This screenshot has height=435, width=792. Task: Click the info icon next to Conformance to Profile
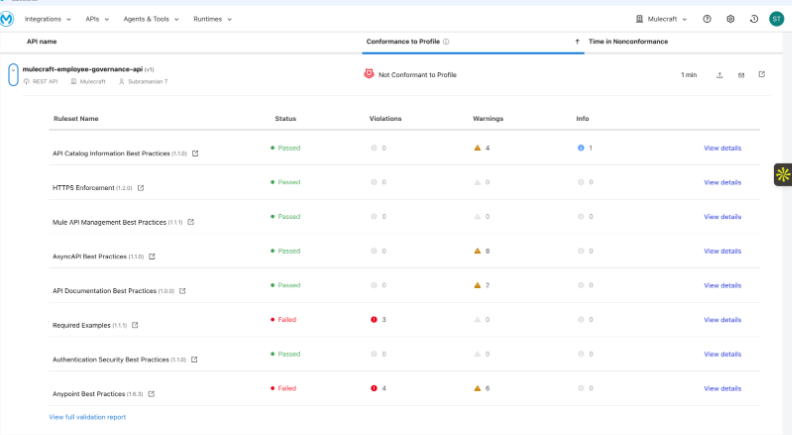(446, 42)
